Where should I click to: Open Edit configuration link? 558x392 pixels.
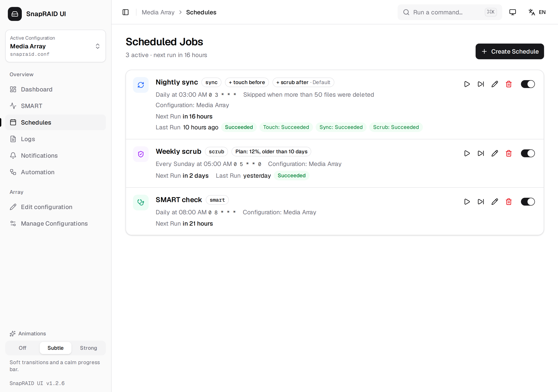tap(55, 207)
